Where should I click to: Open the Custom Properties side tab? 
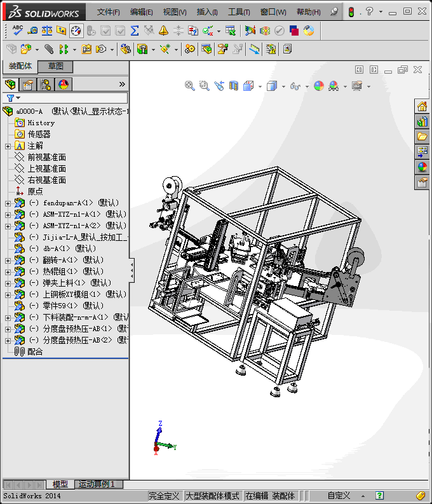click(x=422, y=182)
